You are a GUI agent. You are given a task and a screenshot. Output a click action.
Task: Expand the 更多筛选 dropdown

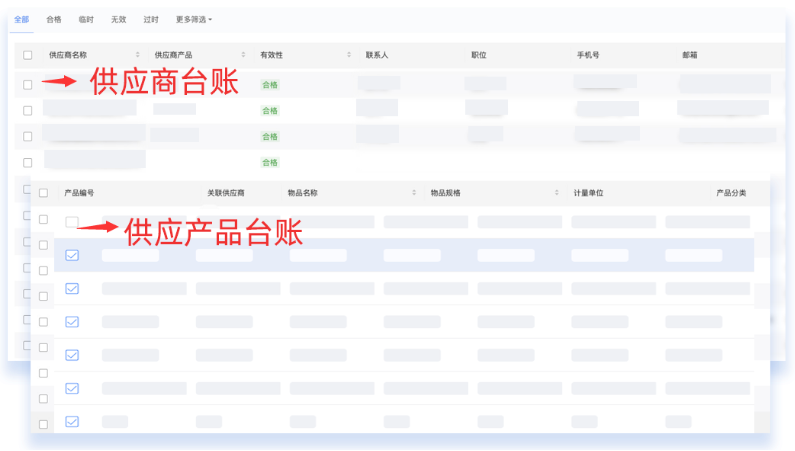(x=194, y=20)
